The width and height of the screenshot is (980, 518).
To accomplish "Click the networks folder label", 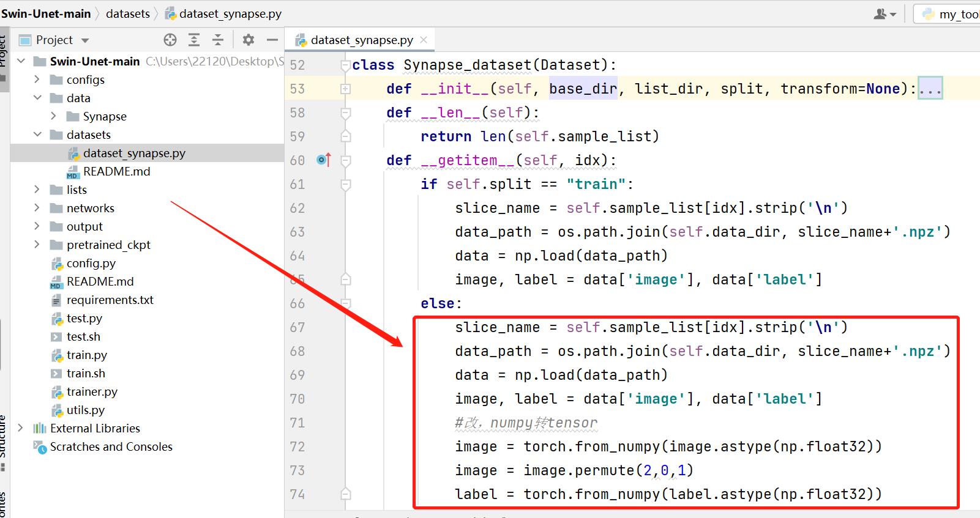I will [x=91, y=208].
